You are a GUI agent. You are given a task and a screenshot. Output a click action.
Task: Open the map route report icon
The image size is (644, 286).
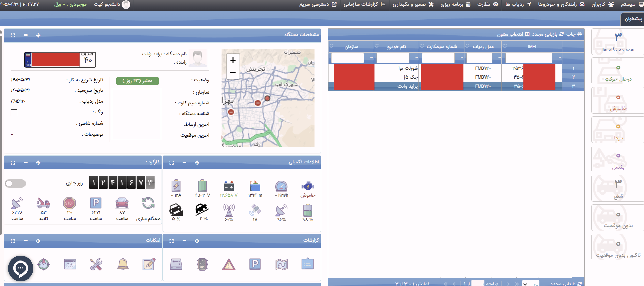point(282,264)
